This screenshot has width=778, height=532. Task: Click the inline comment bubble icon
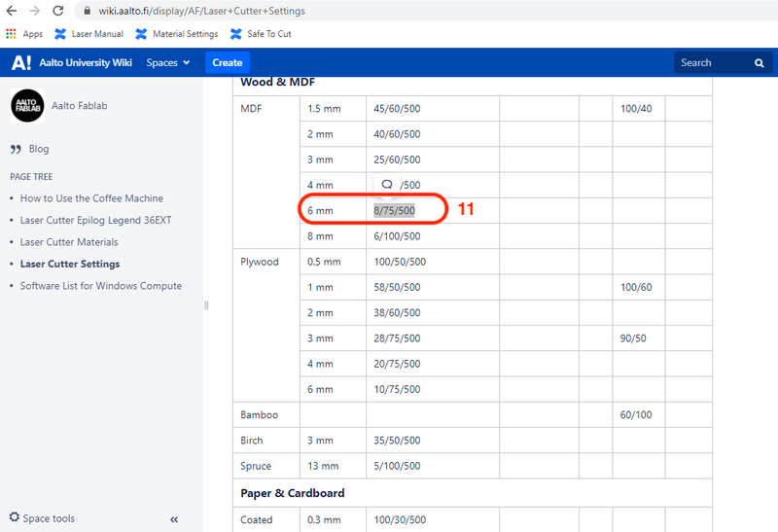(x=387, y=185)
